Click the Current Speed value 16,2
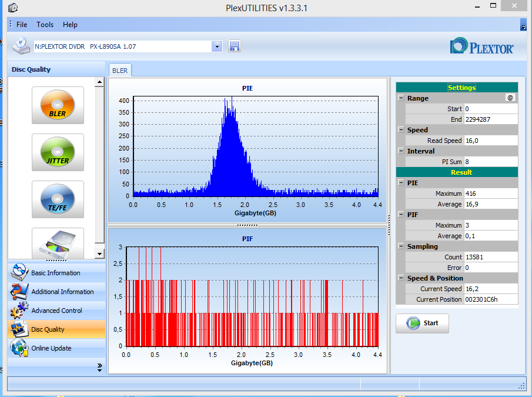532x397 pixels. (491, 288)
